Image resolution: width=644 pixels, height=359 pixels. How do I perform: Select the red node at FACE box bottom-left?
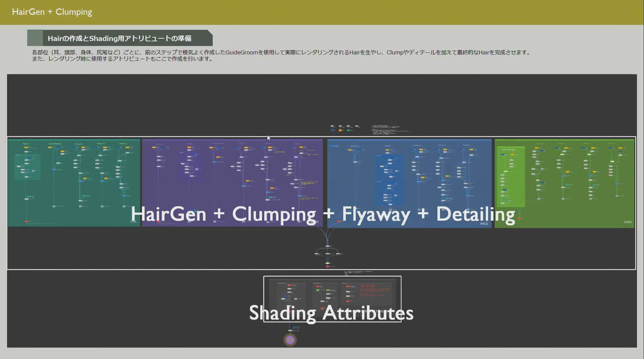point(338,221)
